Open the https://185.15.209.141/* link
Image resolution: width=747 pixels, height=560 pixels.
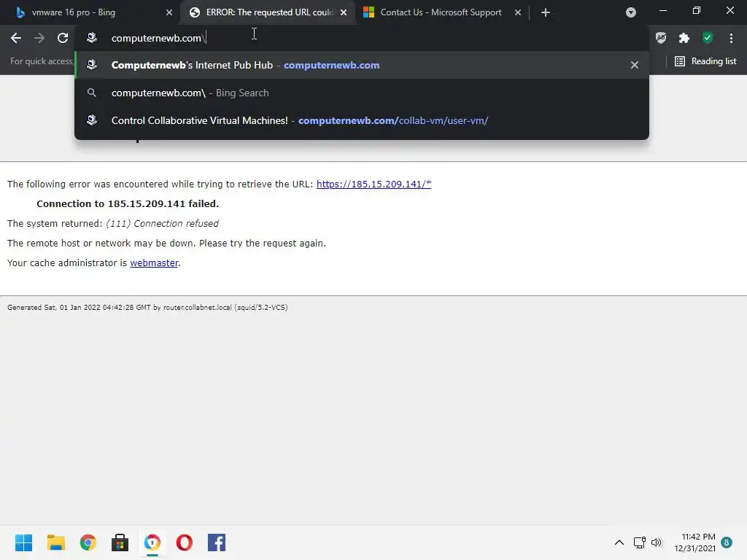pyautogui.click(x=373, y=184)
